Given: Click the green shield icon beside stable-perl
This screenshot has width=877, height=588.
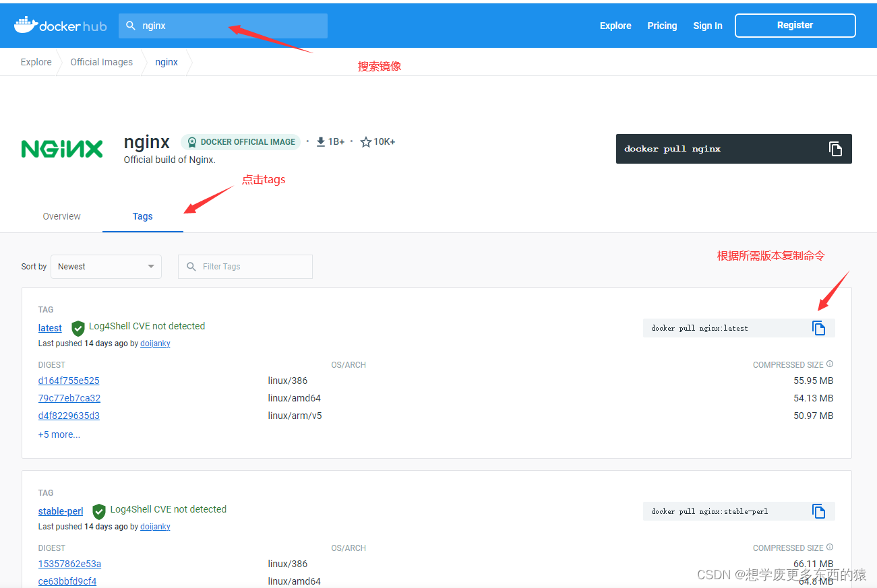Looking at the screenshot, I should pyautogui.click(x=99, y=511).
